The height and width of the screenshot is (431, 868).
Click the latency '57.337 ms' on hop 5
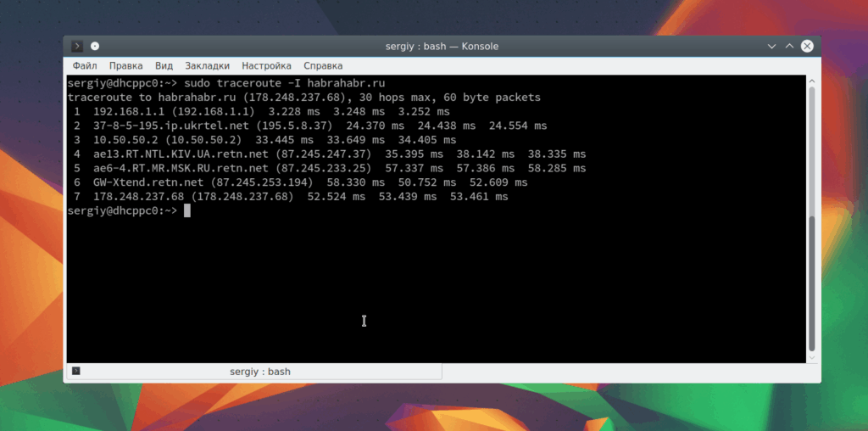[x=414, y=168]
